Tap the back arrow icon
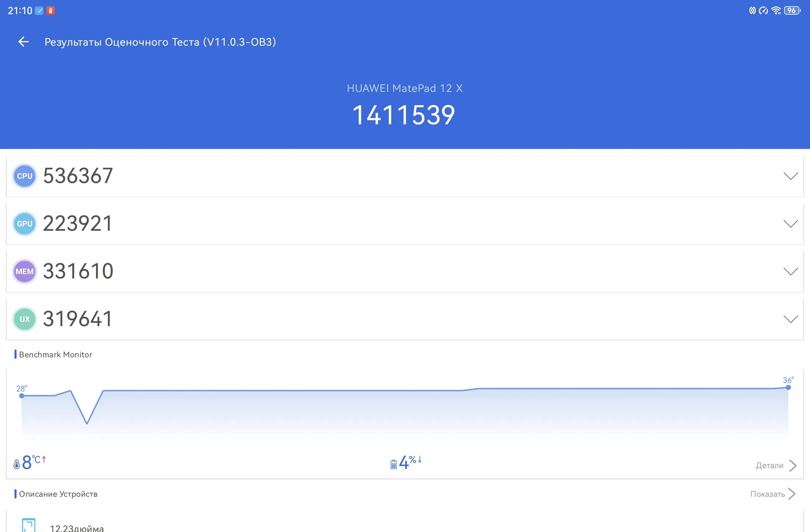The image size is (810, 532). click(24, 42)
